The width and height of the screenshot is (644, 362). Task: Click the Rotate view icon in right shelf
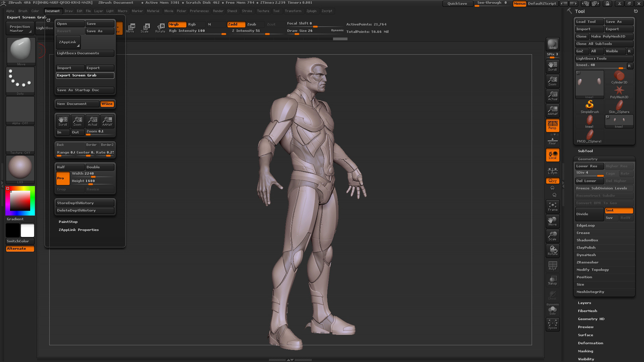[x=552, y=251]
